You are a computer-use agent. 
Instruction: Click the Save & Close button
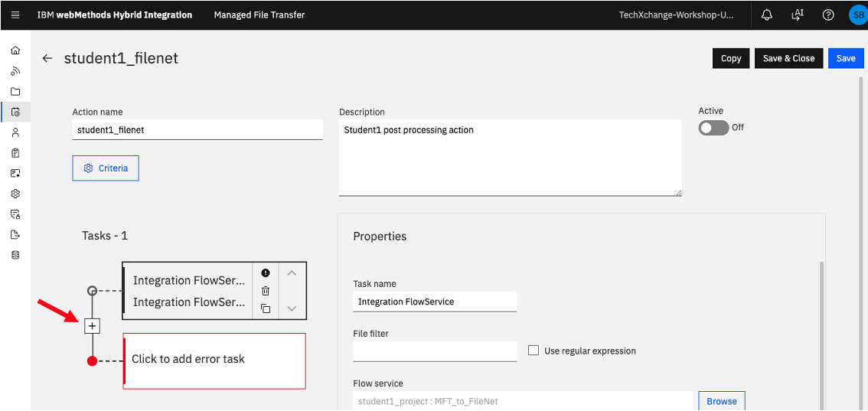pos(789,58)
